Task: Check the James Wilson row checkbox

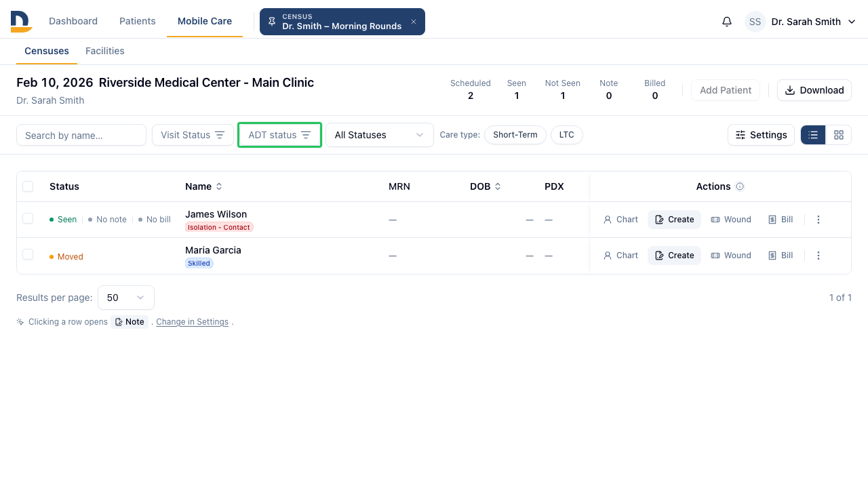Action: tap(28, 218)
